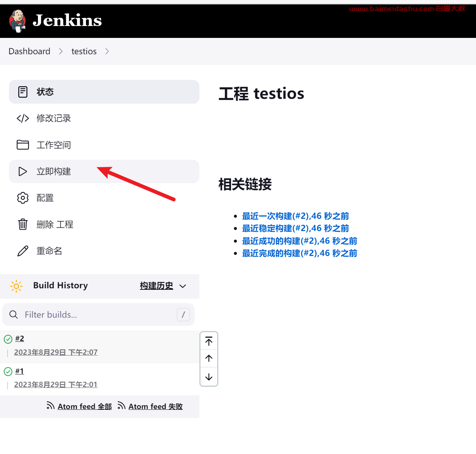This screenshot has width=476, height=454.
Task: Click the 重命名 pencil icon
Action: coord(23,251)
